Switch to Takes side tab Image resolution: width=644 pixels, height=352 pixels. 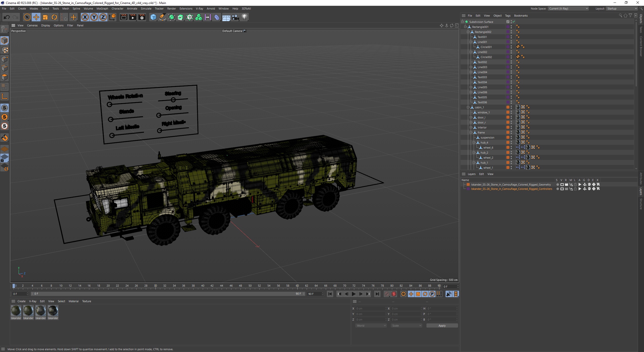click(641, 30)
